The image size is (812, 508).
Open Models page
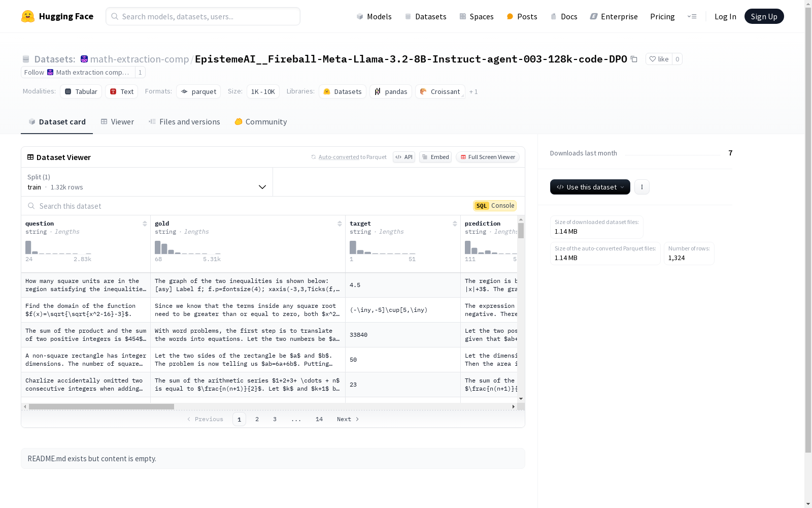[374, 16]
